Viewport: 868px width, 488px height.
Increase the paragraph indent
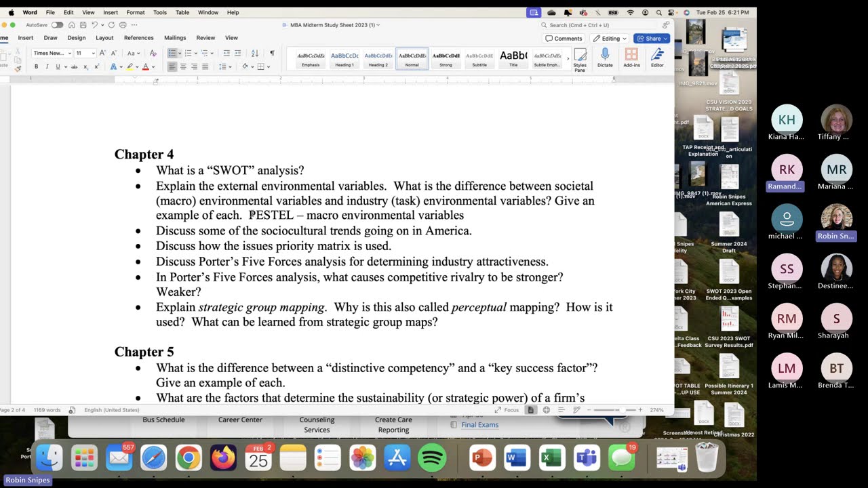(x=238, y=53)
